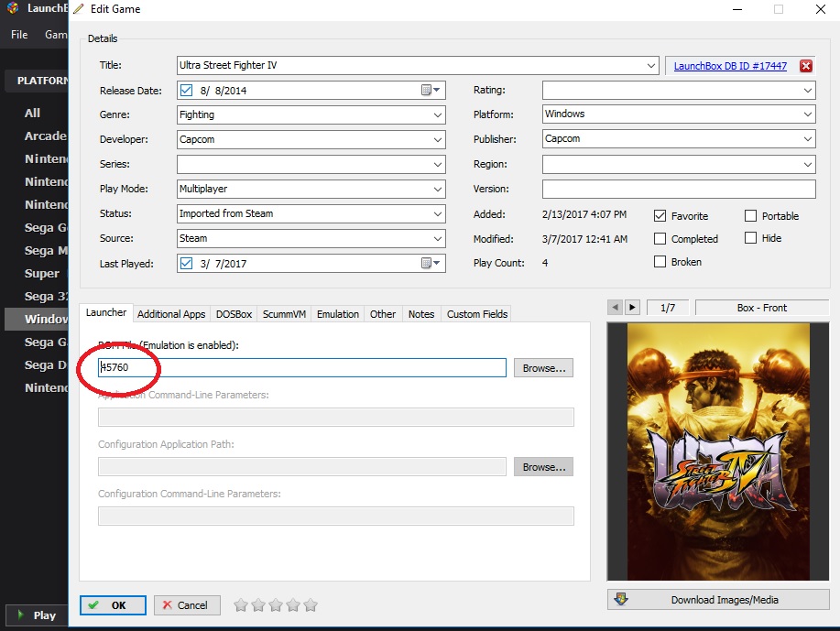This screenshot has height=631, width=840.
Task: Expand the Developer dropdown
Action: [x=438, y=139]
